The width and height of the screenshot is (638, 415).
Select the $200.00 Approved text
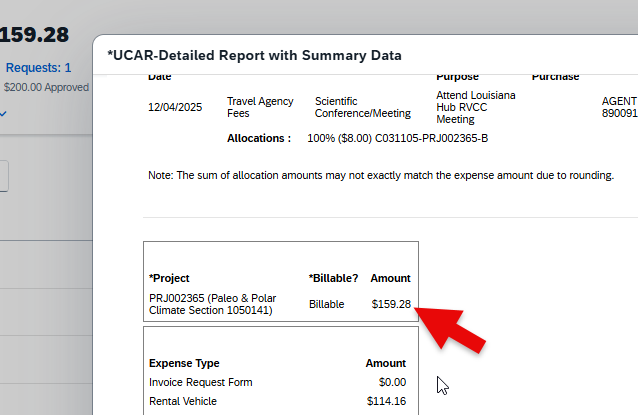[x=46, y=87]
